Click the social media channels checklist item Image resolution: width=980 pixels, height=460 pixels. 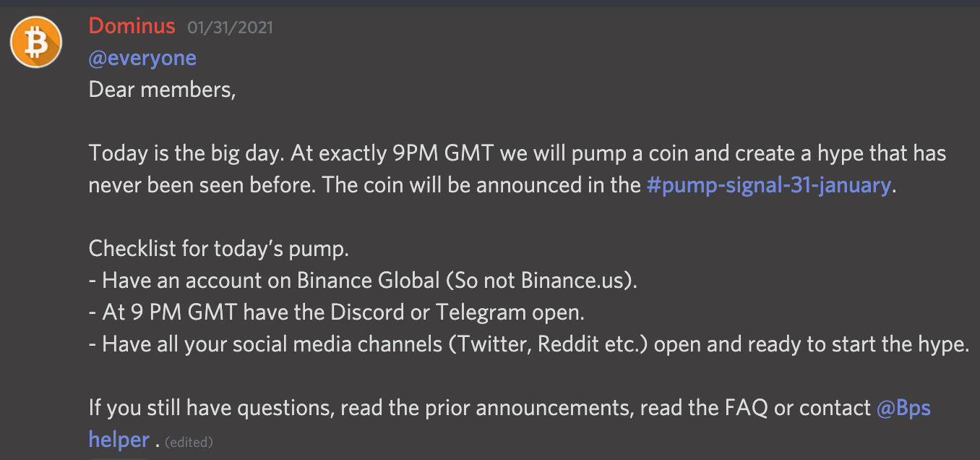tap(529, 344)
